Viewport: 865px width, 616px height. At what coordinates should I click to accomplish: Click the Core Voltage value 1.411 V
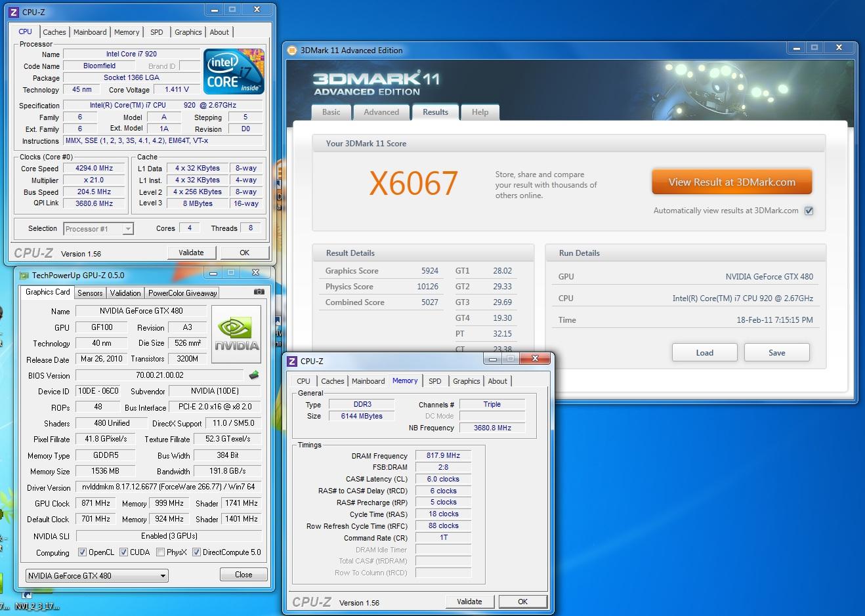pyautogui.click(x=177, y=90)
